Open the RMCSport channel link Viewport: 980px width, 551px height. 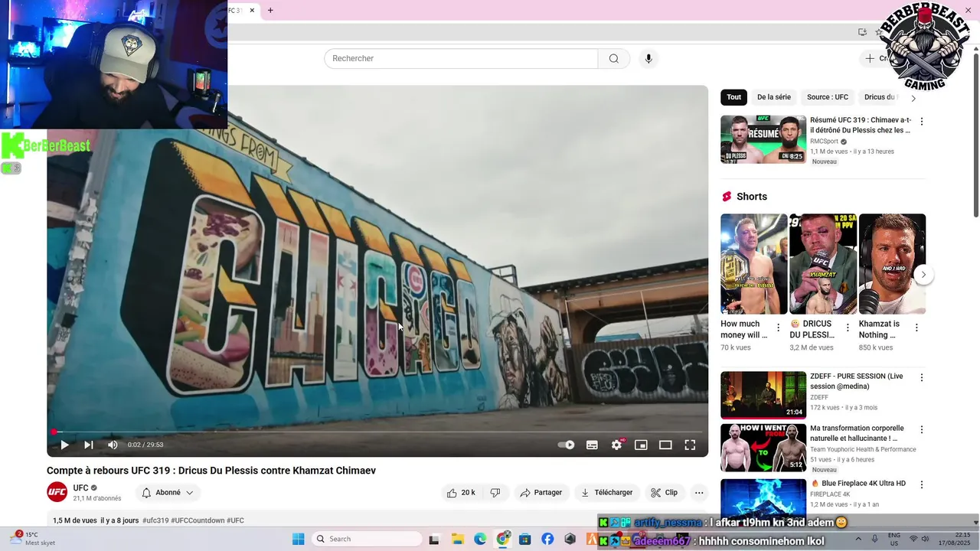(824, 142)
